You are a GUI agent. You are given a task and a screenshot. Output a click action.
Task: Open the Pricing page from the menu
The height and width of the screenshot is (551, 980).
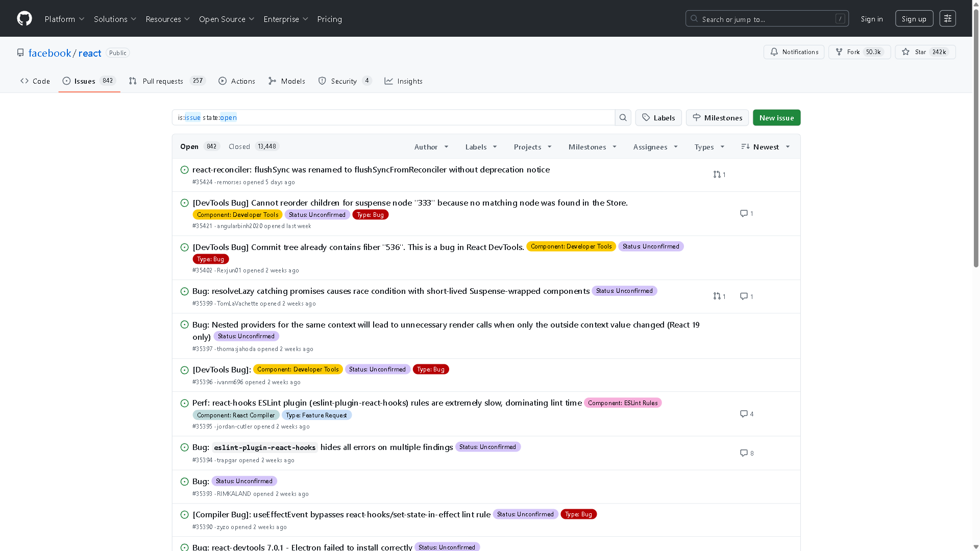tap(329, 19)
